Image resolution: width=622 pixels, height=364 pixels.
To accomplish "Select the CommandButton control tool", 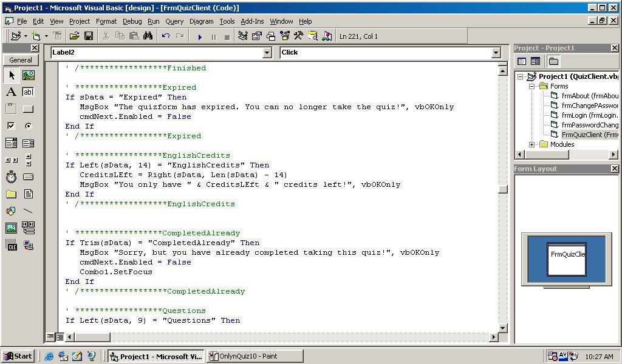I will click(x=28, y=109).
